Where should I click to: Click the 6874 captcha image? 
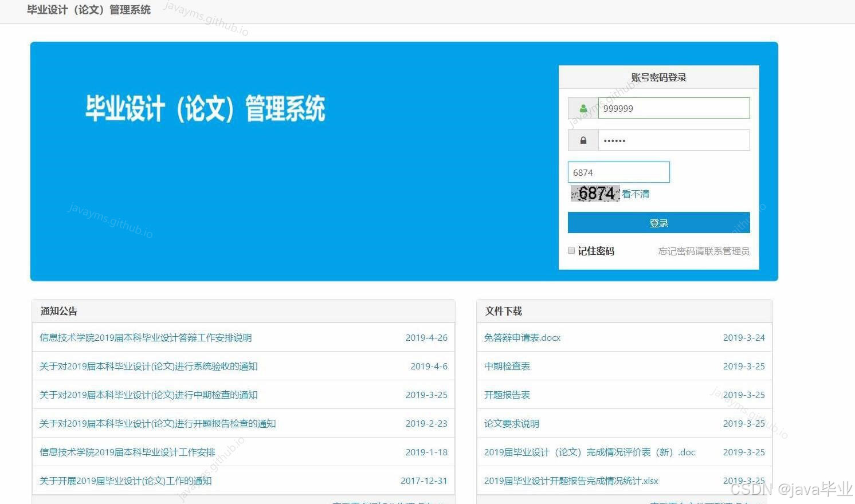coord(595,194)
